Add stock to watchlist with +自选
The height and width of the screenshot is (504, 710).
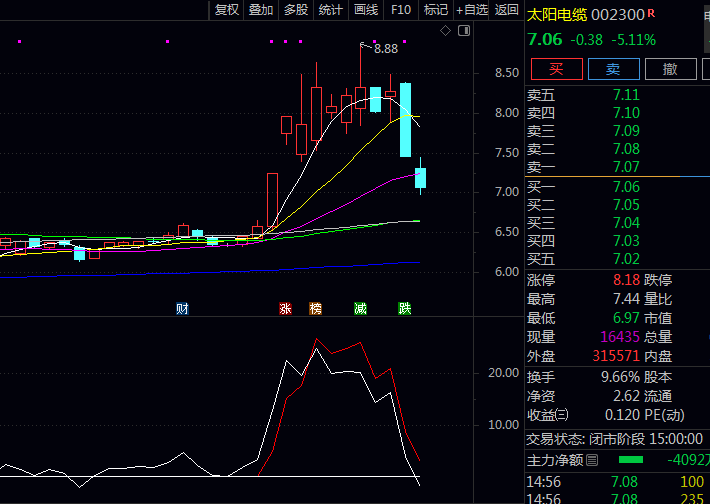471,10
